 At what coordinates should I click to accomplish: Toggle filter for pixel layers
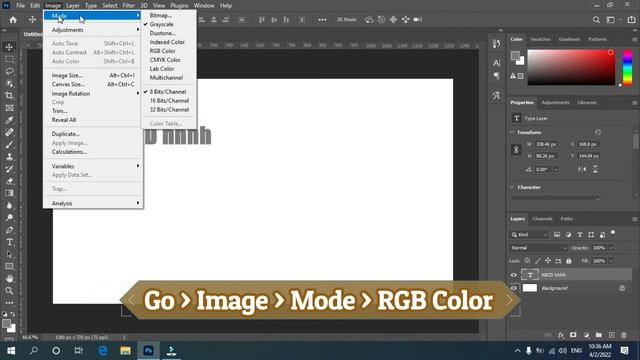pyautogui.click(x=557, y=235)
